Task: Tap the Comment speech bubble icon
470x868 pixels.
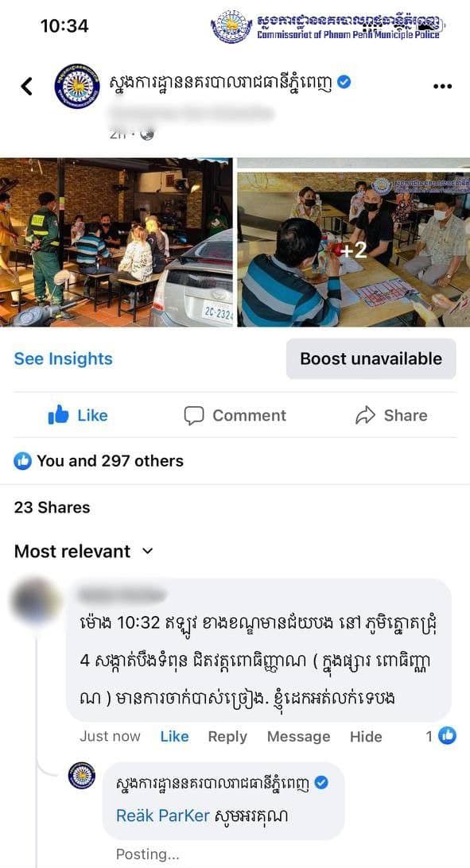Action: (194, 416)
